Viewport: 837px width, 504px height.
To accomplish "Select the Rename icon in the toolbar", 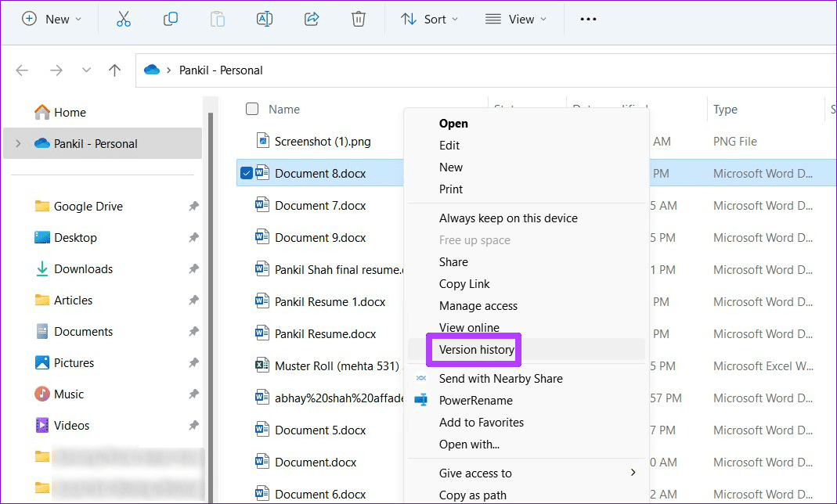I will tap(264, 18).
